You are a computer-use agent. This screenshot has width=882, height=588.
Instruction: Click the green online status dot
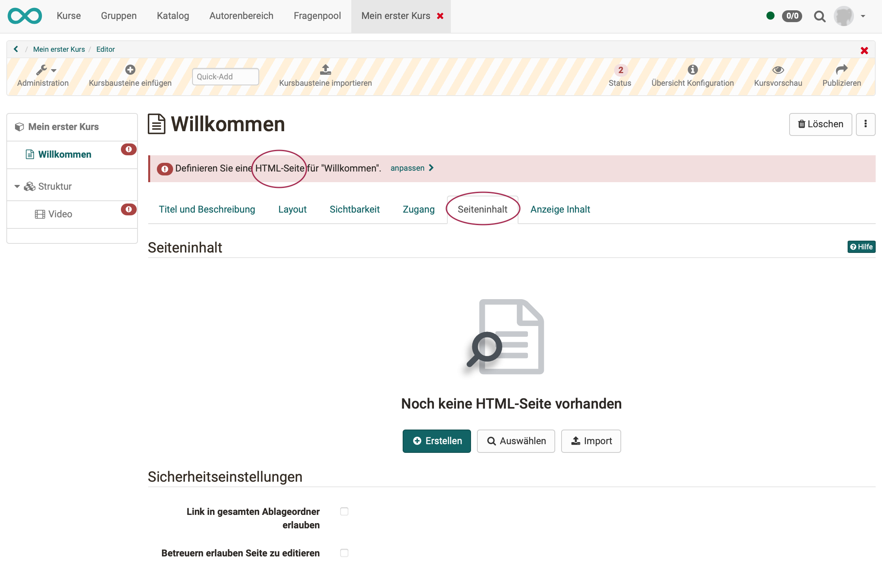point(770,16)
